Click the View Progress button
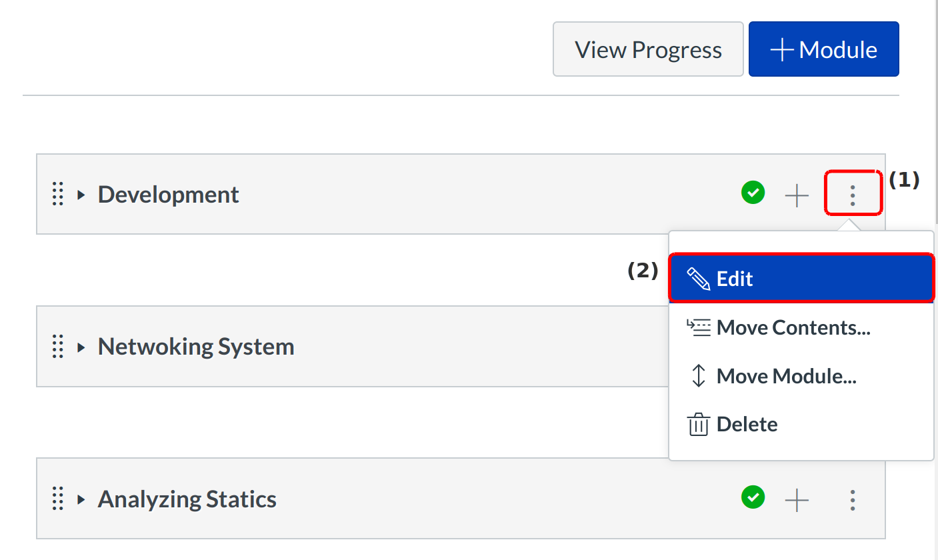This screenshot has width=938, height=560. (648, 49)
